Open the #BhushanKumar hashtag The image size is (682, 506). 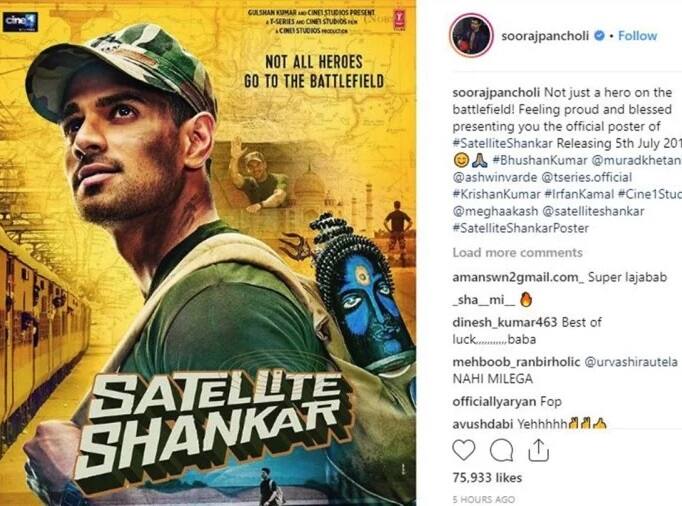(540, 160)
